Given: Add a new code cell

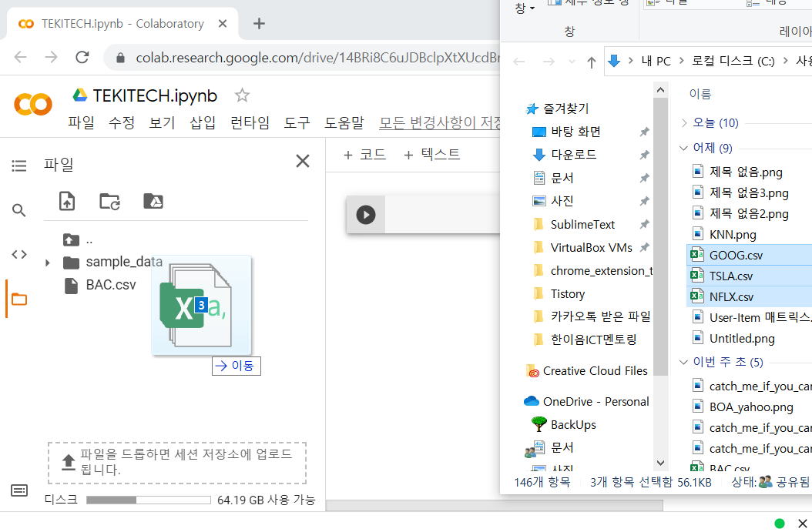Looking at the screenshot, I should click(x=365, y=155).
